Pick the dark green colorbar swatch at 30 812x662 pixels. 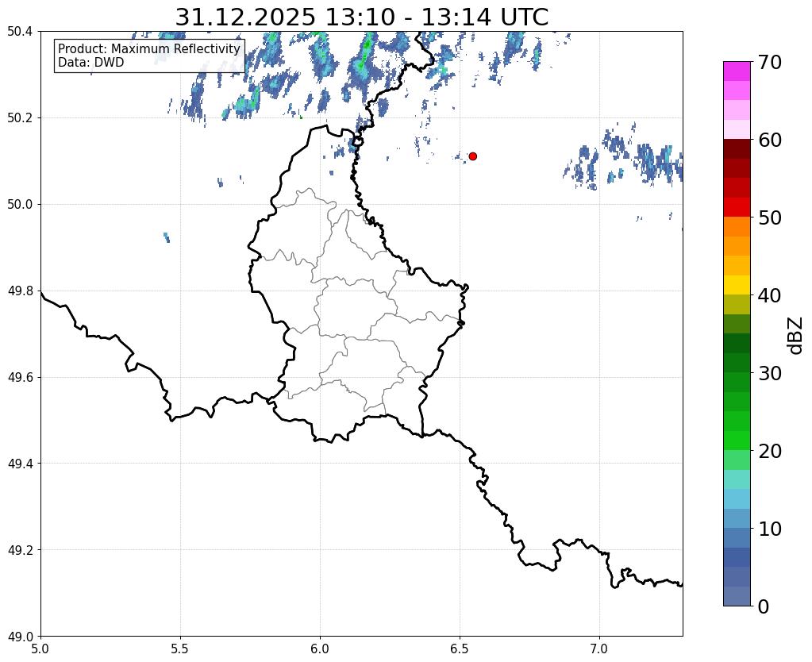(x=737, y=363)
